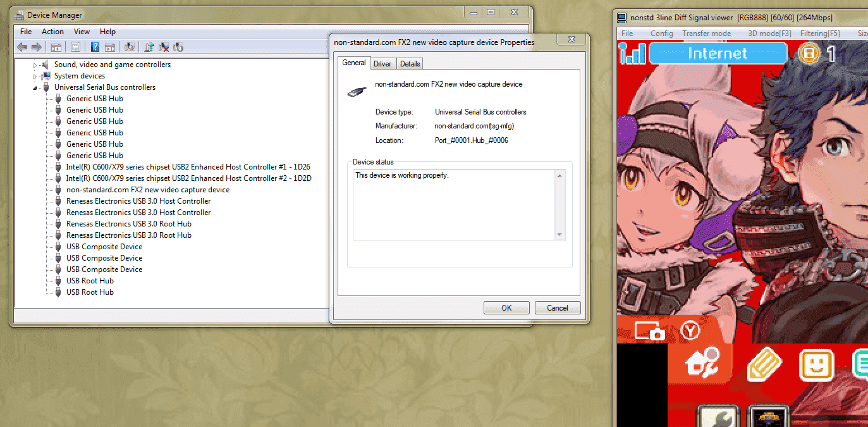The width and height of the screenshot is (868, 427).
Task: Select Intel C600/X79 Enhanced Host Controller #2 - 1D2D
Action: pos(188,178)
